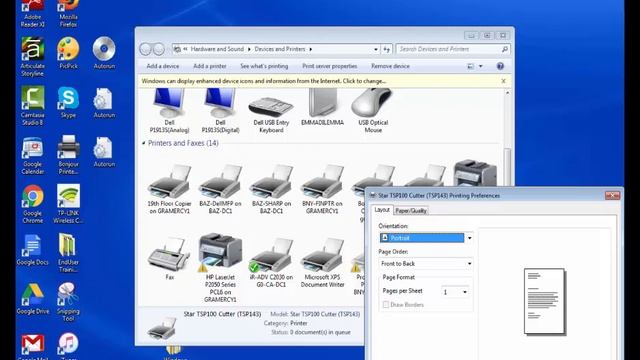Select 19th Floor Copier on GRAMERCY1

point(169,189)
